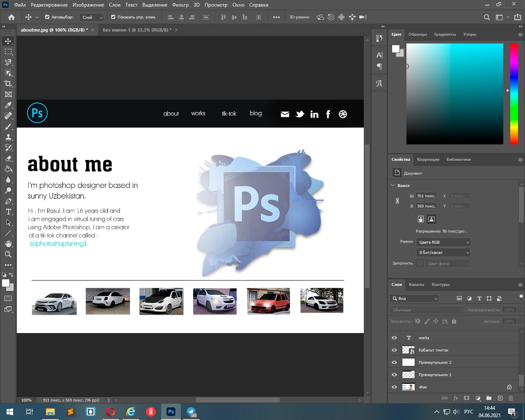Select the Object Selection tool

(8, 73)
